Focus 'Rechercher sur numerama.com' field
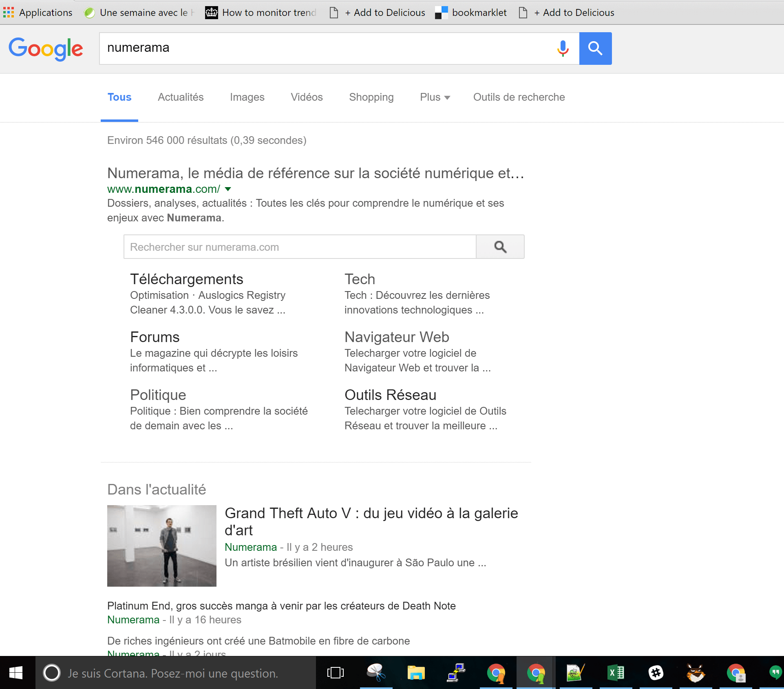 click(300, 247)
